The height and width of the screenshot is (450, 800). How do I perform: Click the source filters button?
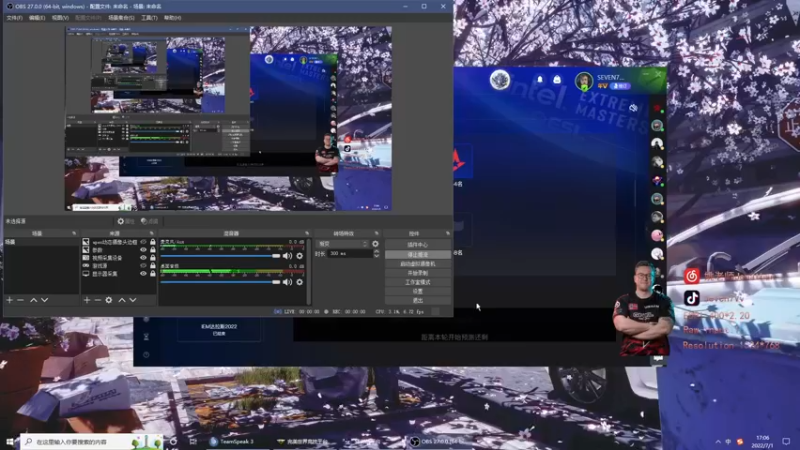(x=149, y=221)
